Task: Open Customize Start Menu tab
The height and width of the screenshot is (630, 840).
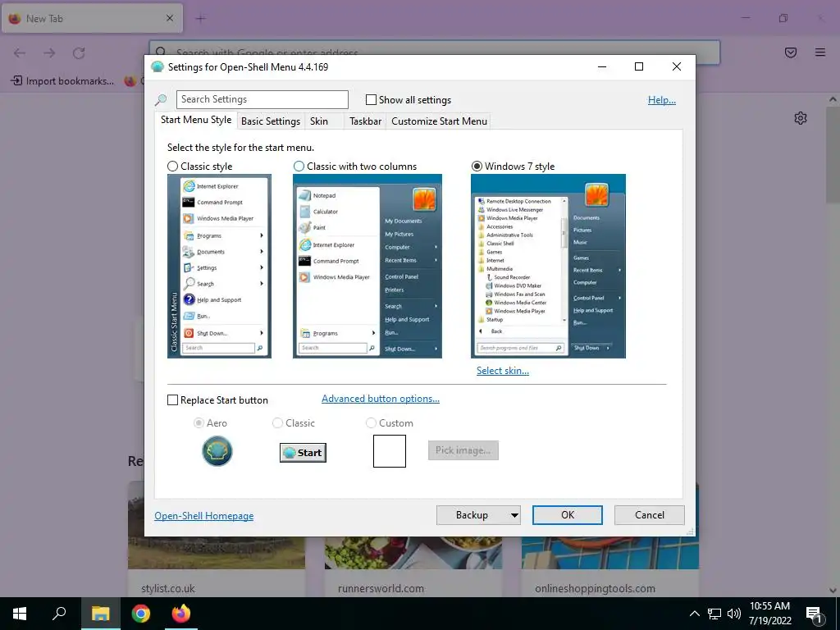Action: click(x=440, y=121)
